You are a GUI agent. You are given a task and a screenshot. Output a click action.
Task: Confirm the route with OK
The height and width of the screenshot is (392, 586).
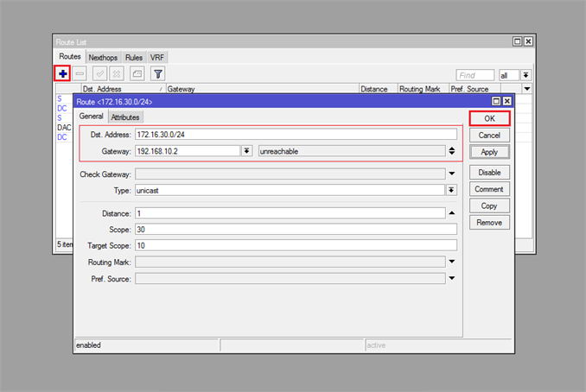pyautogui.click(x=489, y=118)
